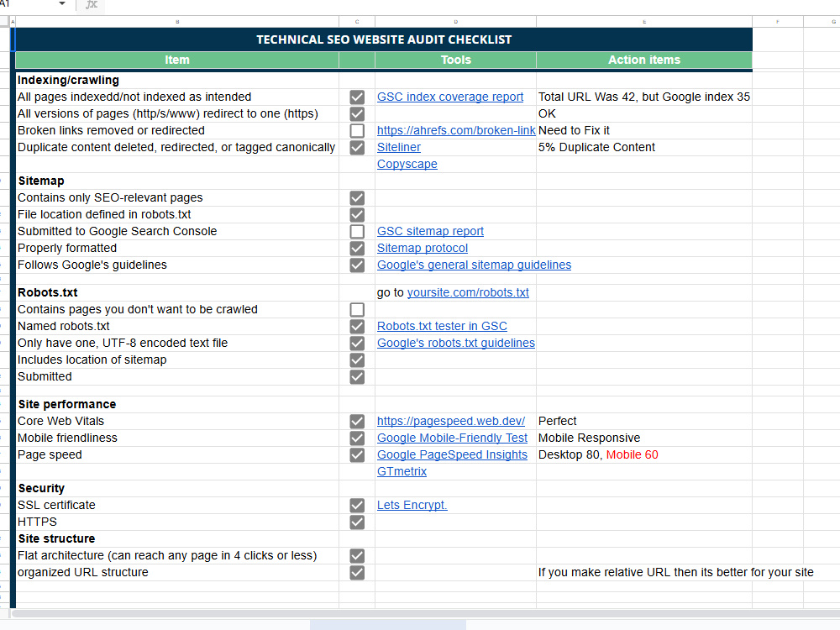Check the Broken links removed or redirected box
The image size is (840, 630).
(357, 131)
